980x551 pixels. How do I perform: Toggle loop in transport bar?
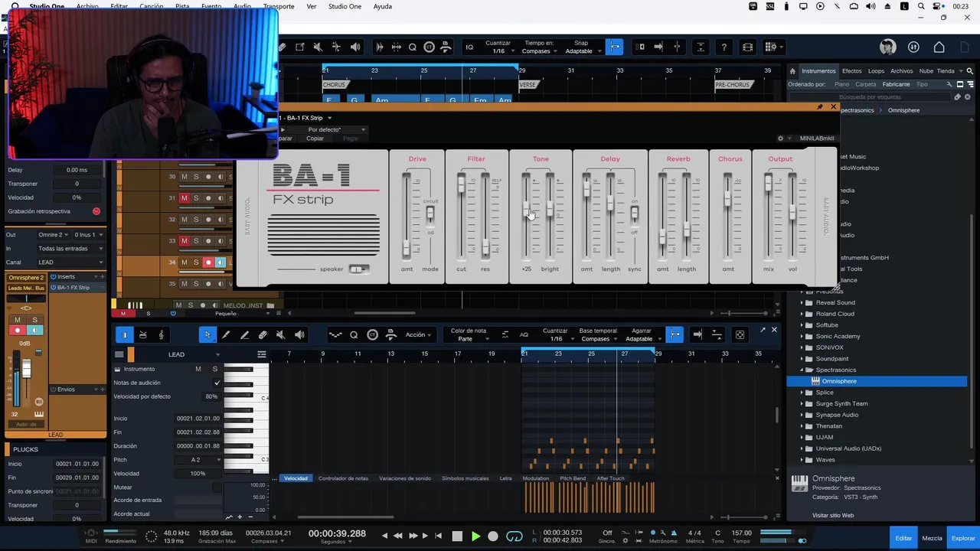click(514, 536)
